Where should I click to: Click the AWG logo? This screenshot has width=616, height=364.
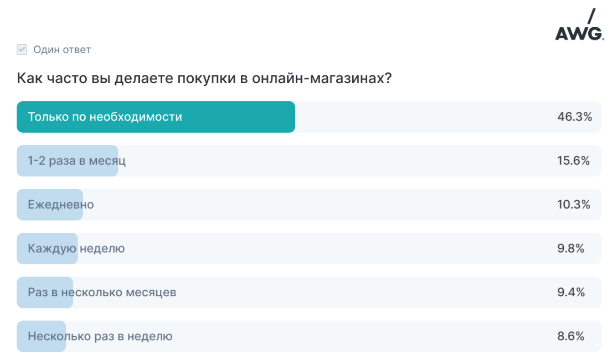pos(579,24)
